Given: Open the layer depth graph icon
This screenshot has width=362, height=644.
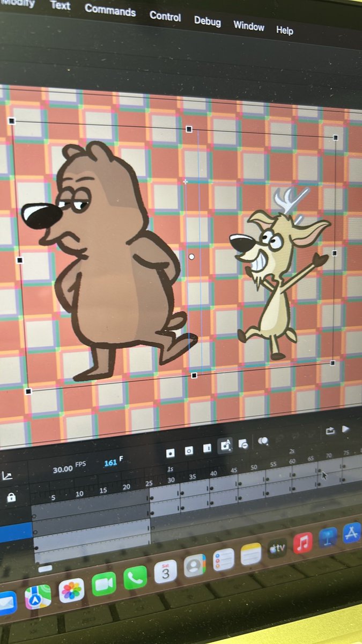Looking at the screenshot, I should 8,475.
